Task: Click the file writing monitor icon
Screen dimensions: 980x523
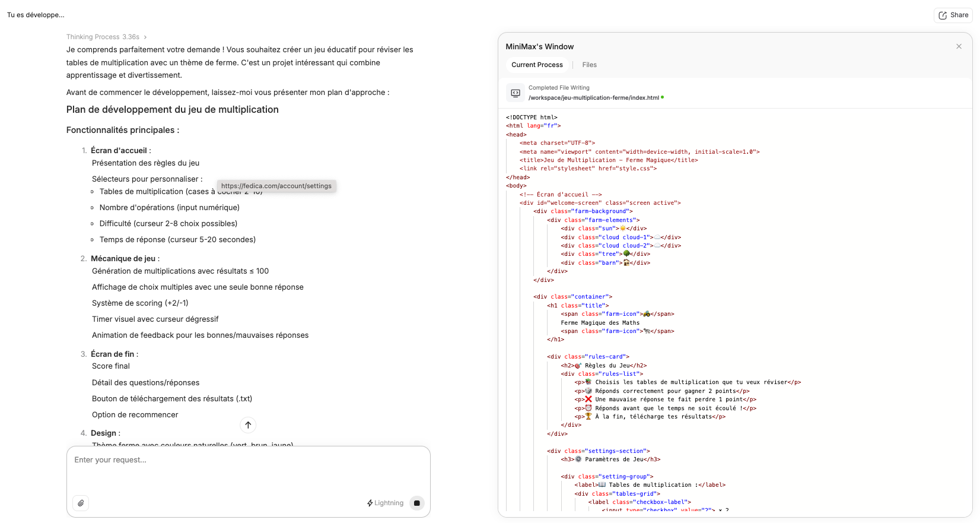Action: click(516, 93)
